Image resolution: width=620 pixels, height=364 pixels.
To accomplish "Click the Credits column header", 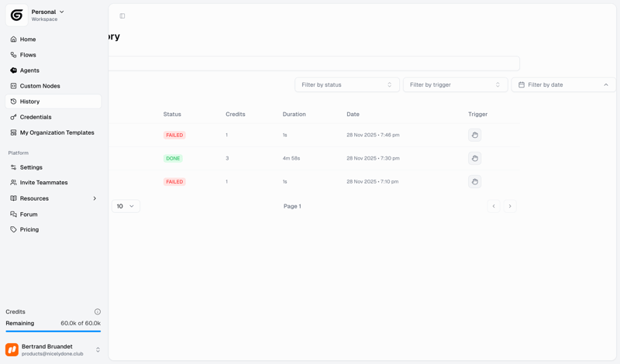I will coord(236,114).
